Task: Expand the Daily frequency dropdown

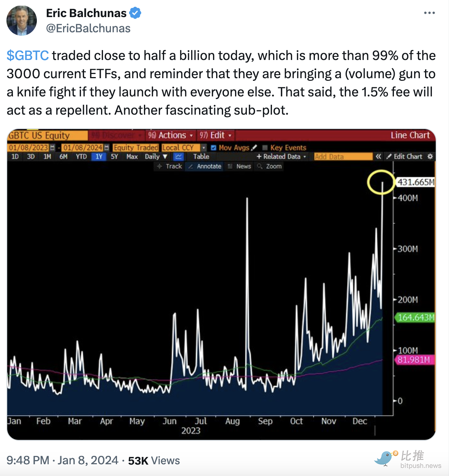Action: 156,156
